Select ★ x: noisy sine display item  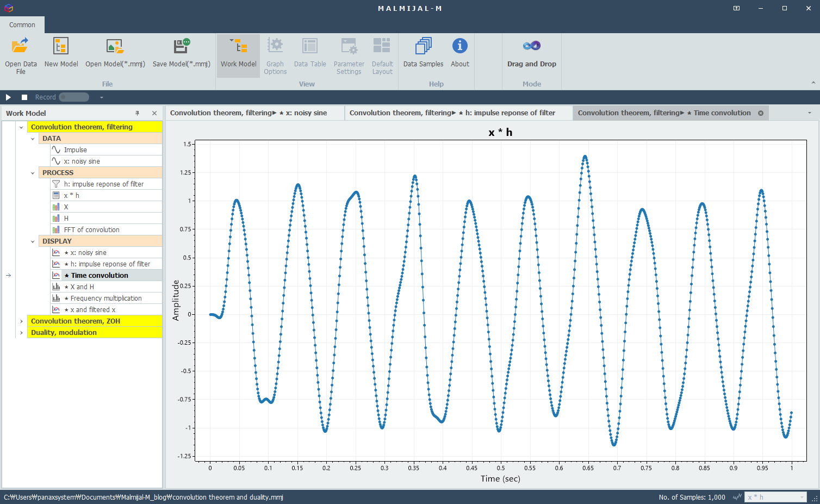tap(106, 253)
